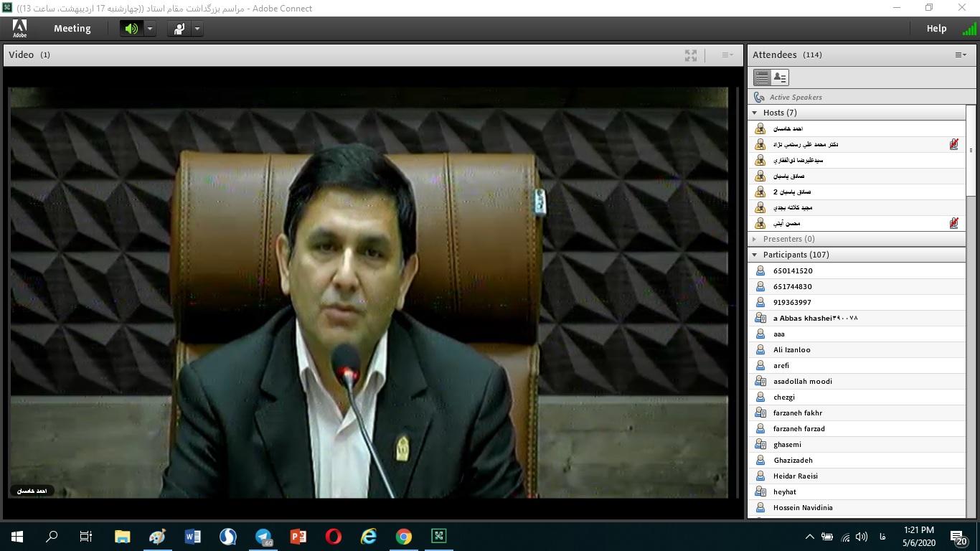Expand the Presenters group

[x=754, y=239]
